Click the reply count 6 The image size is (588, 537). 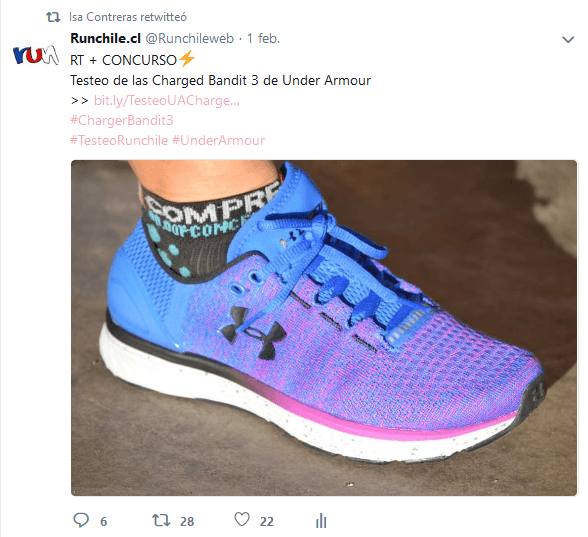[x=104, y=522]
